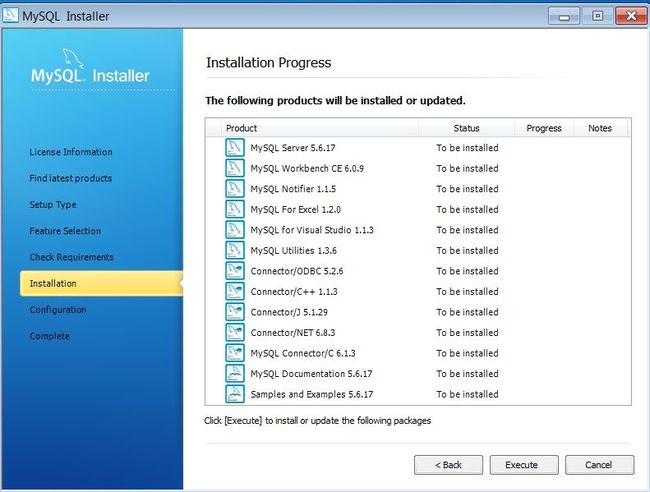Open the Feature Selection step

point(65,231)
